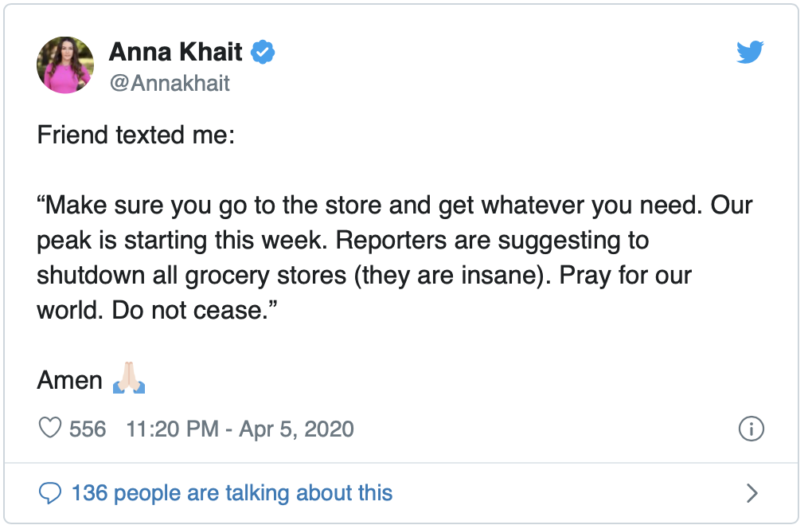Click the phrase "Do not cease."

click(194, 311)
